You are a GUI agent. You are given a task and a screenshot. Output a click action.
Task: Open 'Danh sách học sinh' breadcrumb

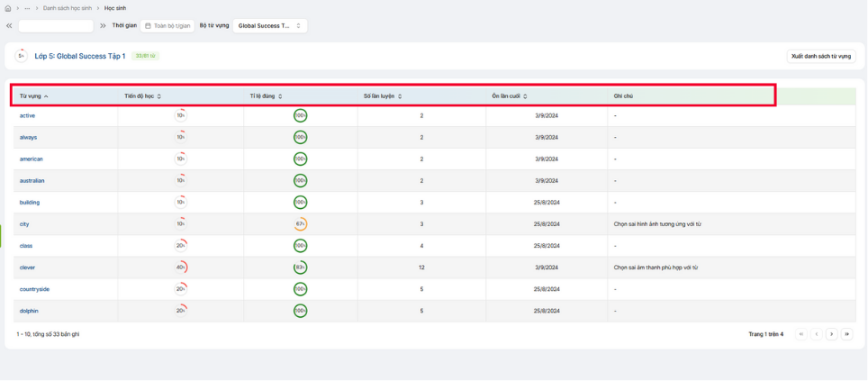(68, 8)
